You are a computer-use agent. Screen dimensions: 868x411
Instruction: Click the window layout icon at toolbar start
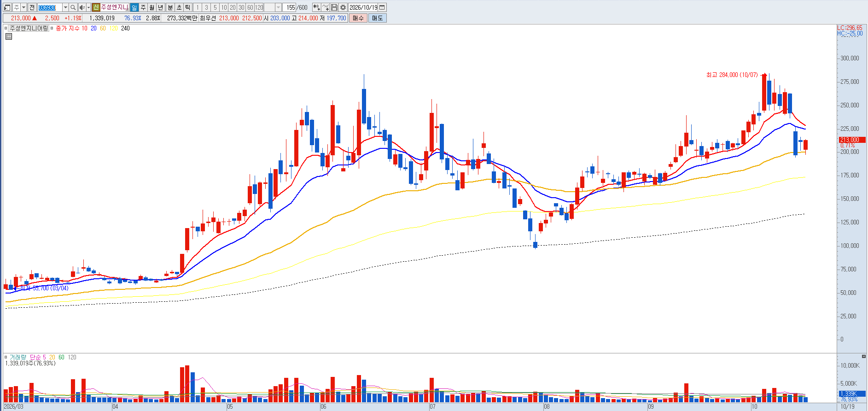pos(7,7)
